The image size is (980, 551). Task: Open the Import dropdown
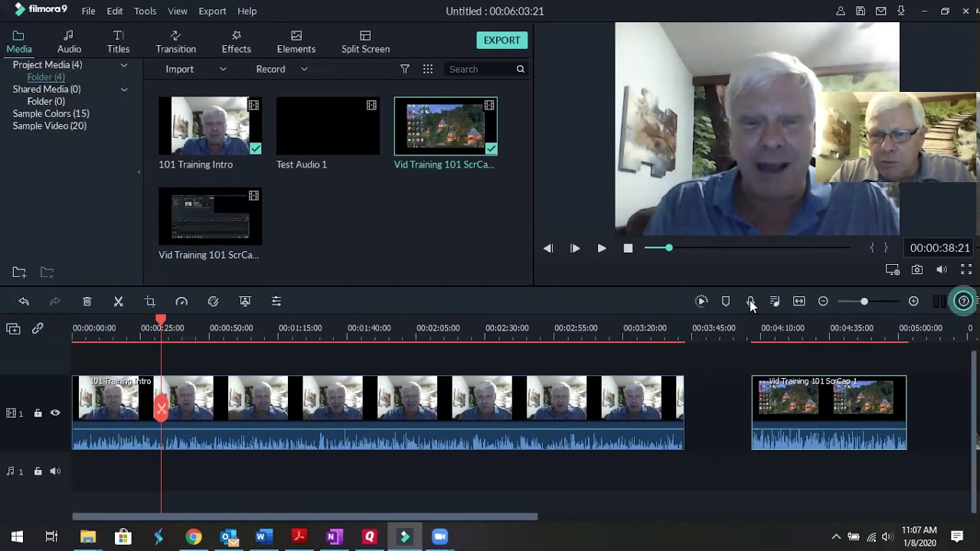(x=196, y=69)
